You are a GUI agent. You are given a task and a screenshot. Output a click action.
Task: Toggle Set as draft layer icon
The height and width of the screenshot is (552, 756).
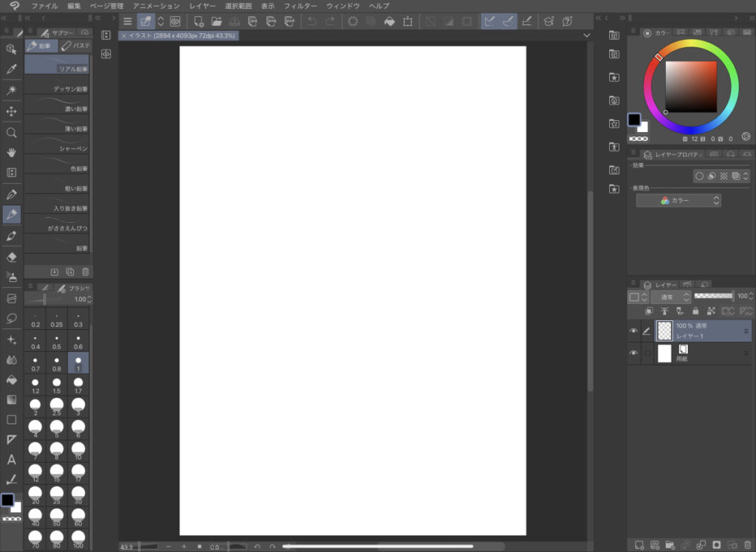pos(680,311)
